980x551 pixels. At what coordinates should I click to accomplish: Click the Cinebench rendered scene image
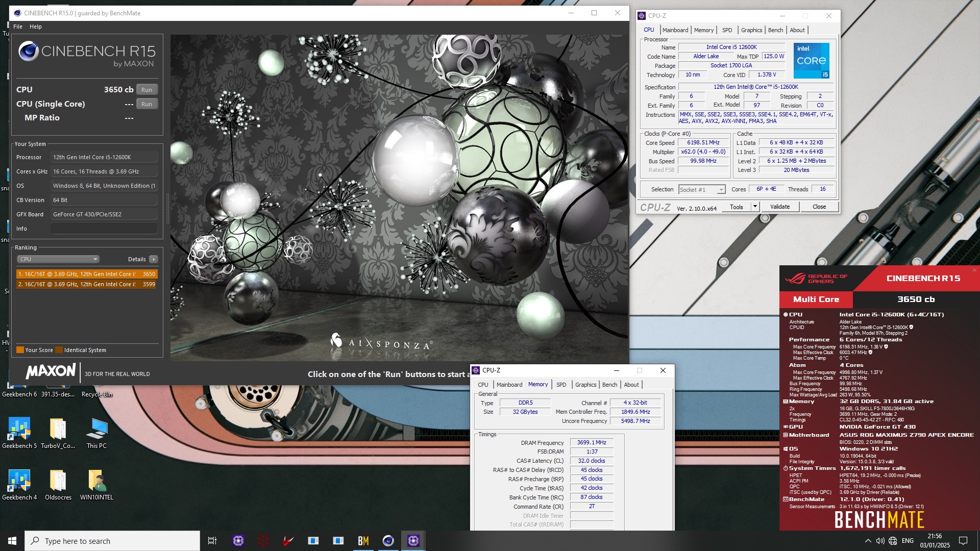(399, 197)
